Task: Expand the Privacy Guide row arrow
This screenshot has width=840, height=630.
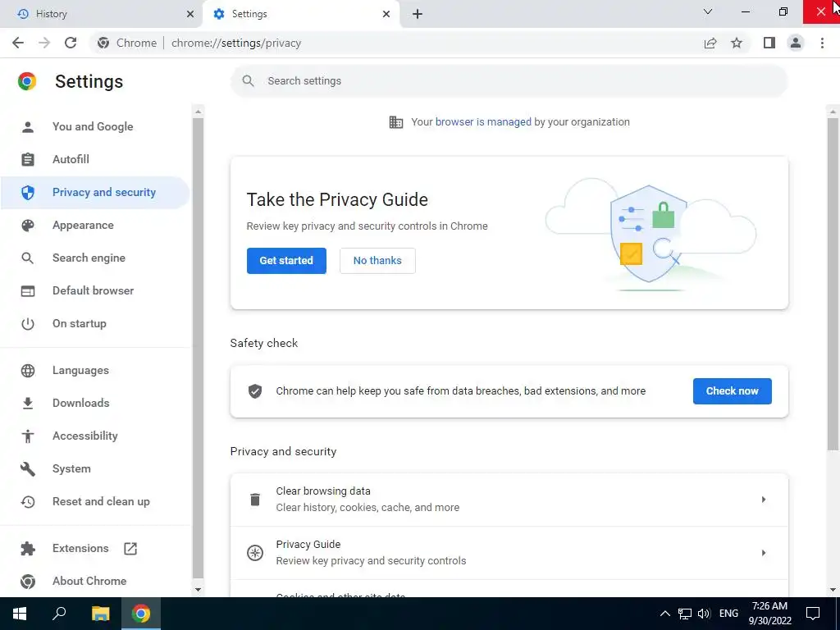Action: coord(764,553)
